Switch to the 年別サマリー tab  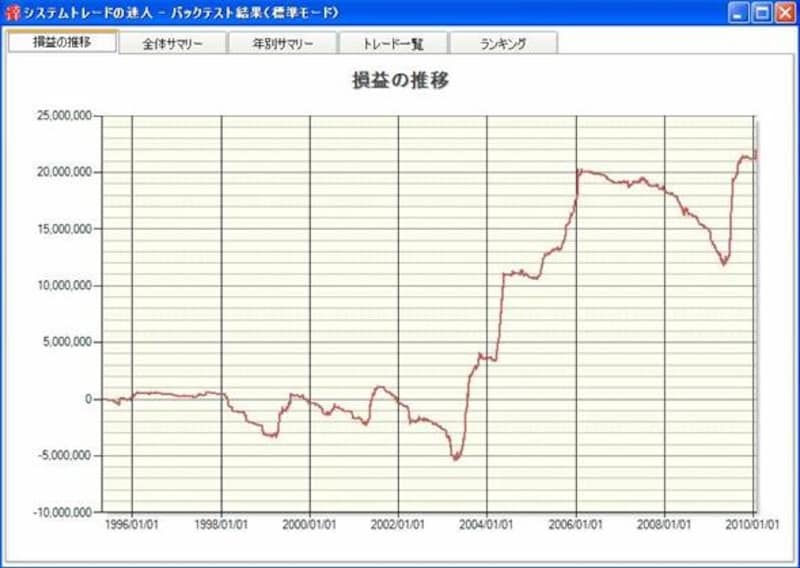point(282,44)
